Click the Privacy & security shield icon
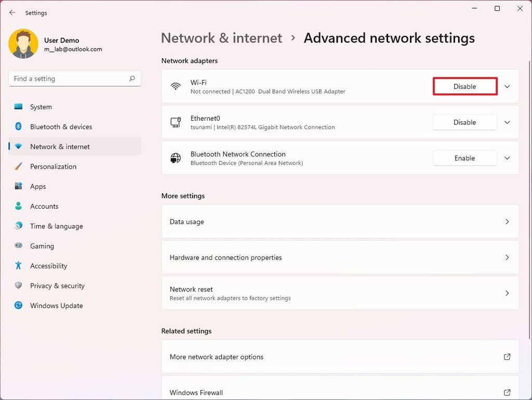Screen dimensions: 532x400 pos(18,286)
